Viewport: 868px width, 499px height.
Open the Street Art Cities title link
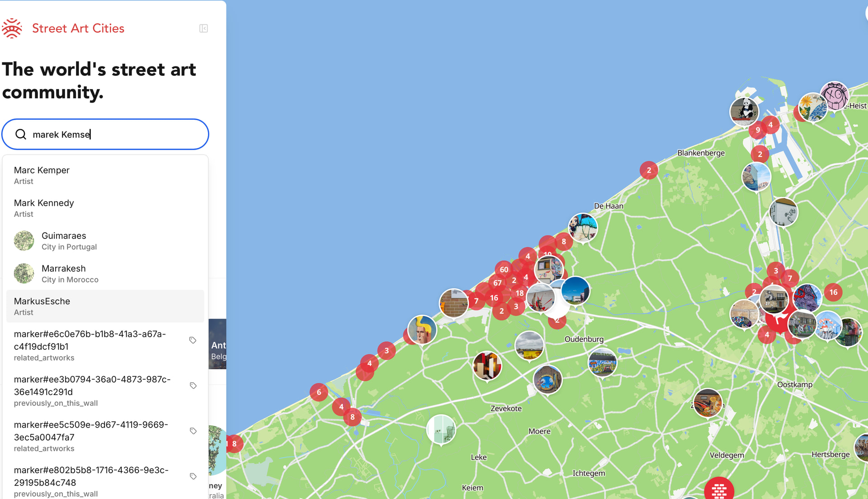tap(78, 28)
